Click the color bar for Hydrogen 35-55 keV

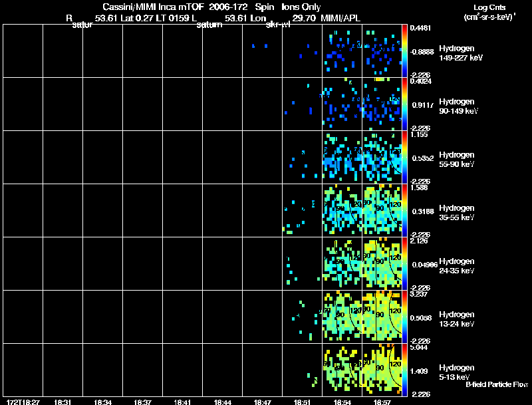404,210
